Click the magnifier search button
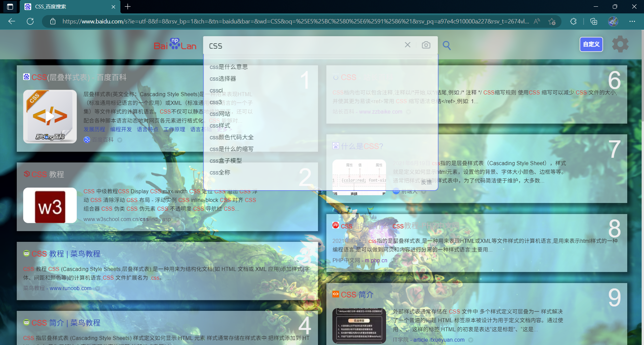 pos(446,45)
